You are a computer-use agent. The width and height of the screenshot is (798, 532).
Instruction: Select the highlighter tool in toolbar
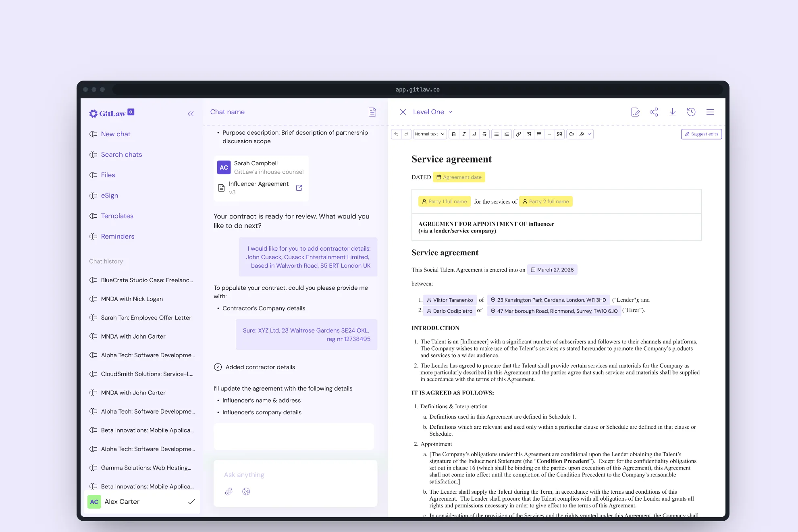(x=582, y=134)
